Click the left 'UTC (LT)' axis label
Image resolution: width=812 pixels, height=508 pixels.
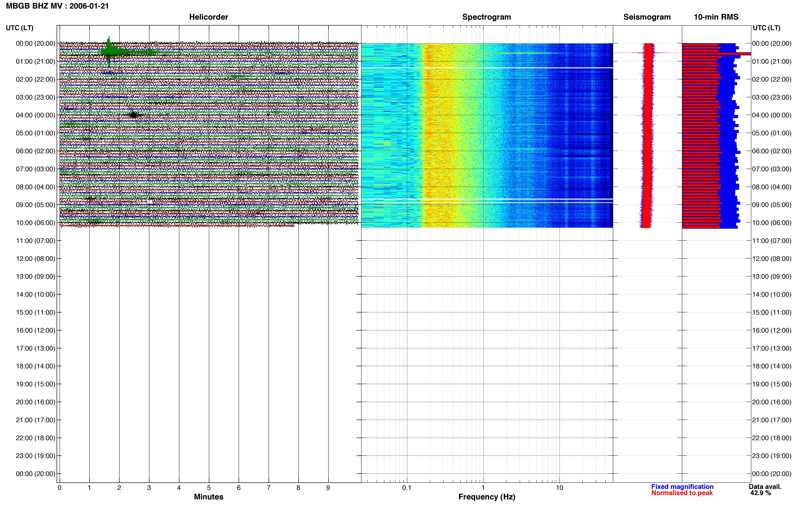click(x=20, y=28)
